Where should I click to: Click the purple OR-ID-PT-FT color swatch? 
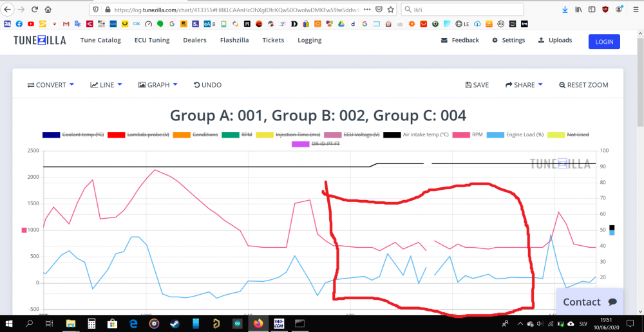(300, 144)
